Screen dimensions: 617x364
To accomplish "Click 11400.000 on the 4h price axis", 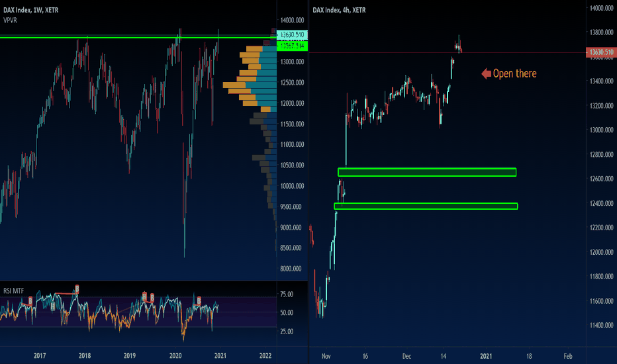I will [x=601, y=325].
